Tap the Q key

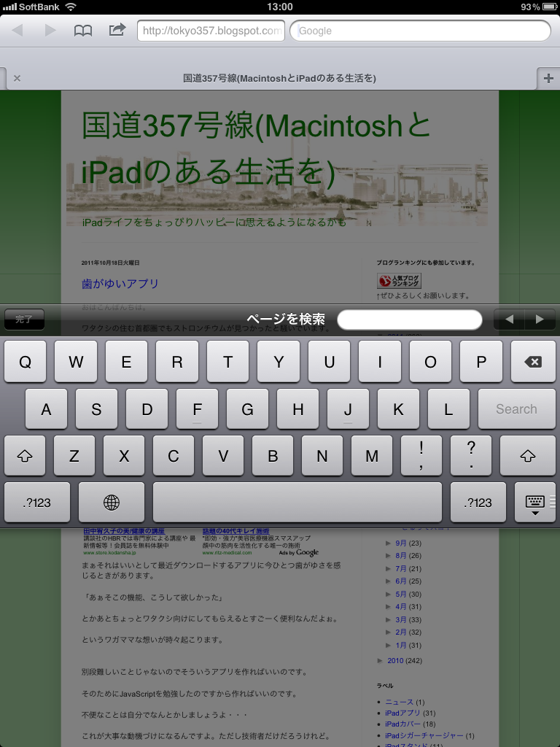click(x=26, y=362)
